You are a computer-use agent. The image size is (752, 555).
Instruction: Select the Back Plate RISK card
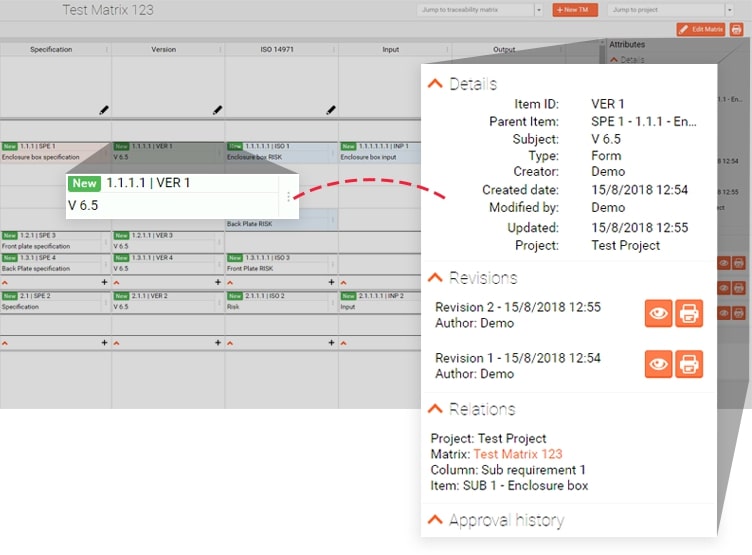click(282, 220)
